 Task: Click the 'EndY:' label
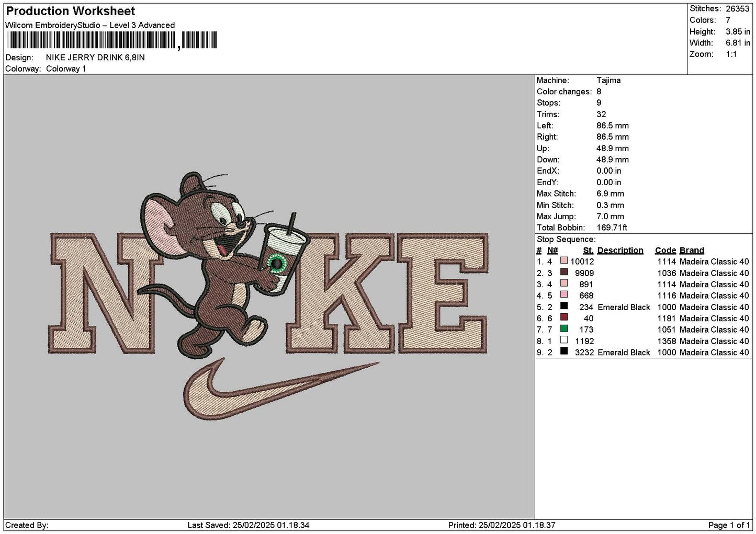tap(548, 183)
